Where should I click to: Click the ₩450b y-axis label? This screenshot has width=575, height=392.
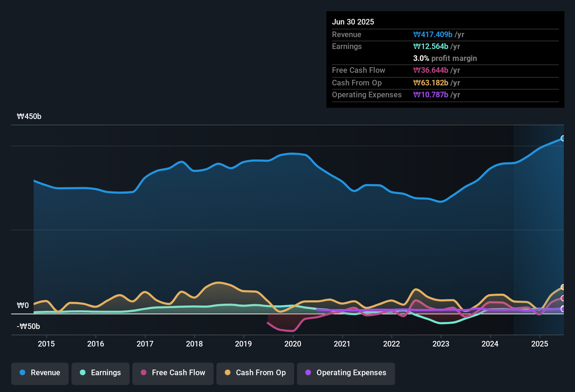point(29,116)
